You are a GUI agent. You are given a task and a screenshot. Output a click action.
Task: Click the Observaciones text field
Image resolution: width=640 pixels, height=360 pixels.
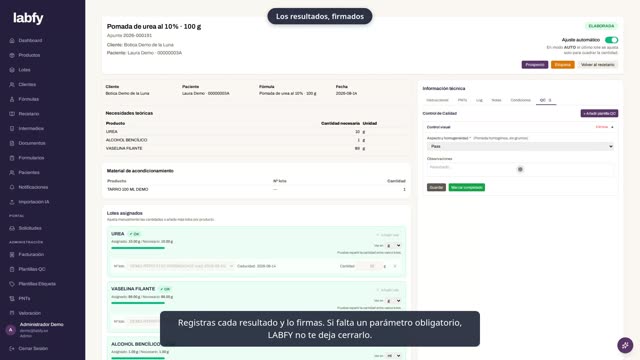click(520, 169)
